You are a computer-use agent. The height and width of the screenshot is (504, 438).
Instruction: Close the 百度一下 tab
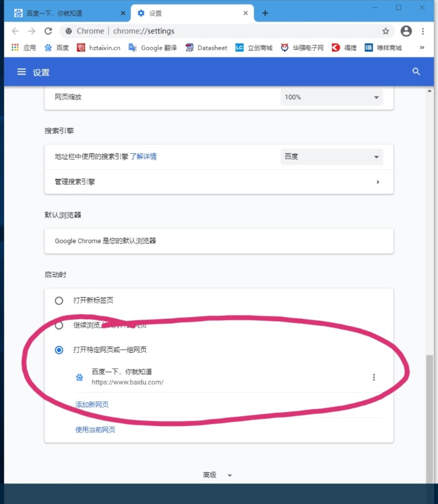tap(123, 13)
